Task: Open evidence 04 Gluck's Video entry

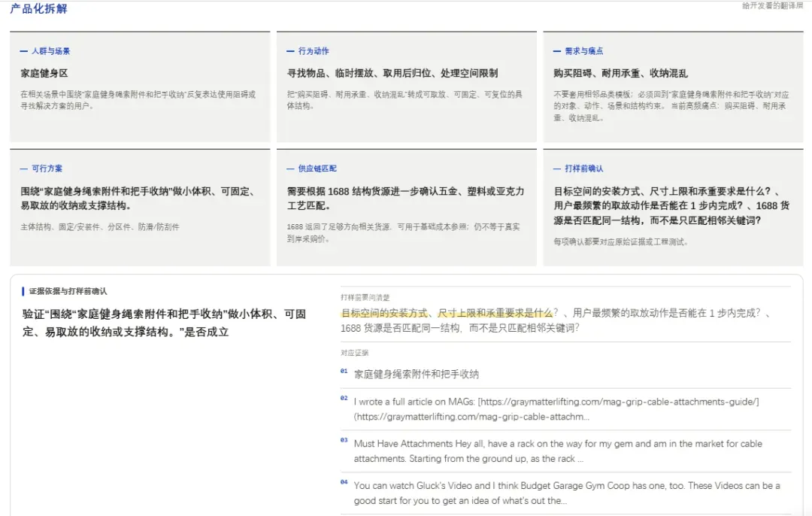Action: [x=565, y=493]
